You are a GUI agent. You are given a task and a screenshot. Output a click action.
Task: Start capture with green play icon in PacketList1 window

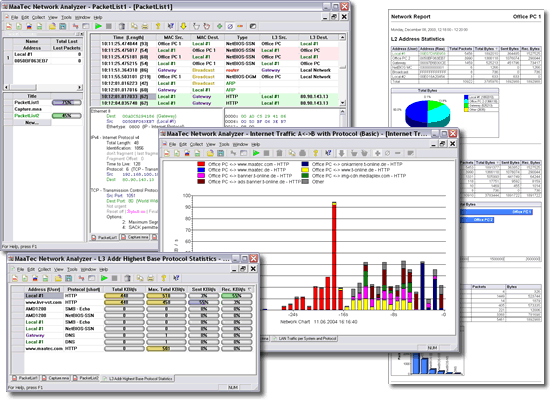click(x=98, y=26)
